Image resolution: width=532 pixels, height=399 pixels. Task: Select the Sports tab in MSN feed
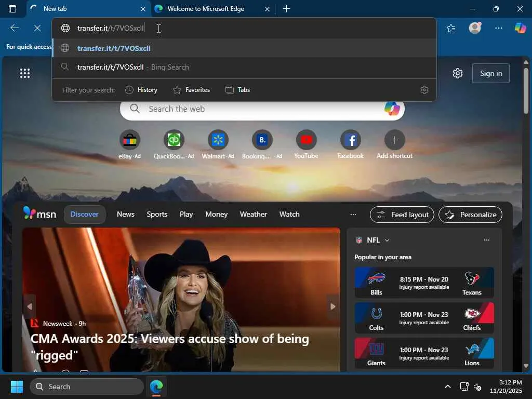tap(157, 214)
